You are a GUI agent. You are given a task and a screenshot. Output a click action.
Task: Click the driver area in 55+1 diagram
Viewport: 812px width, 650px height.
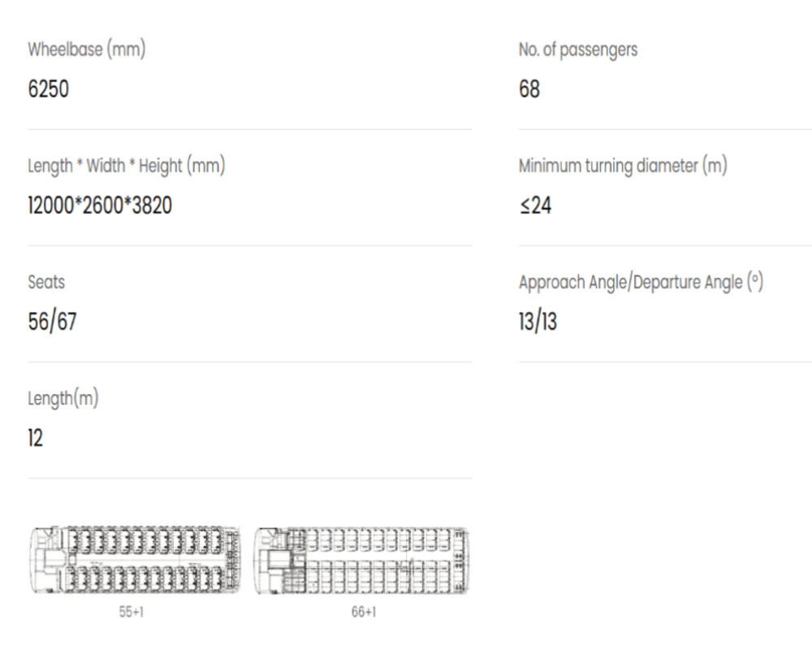[x=48, y=561]
